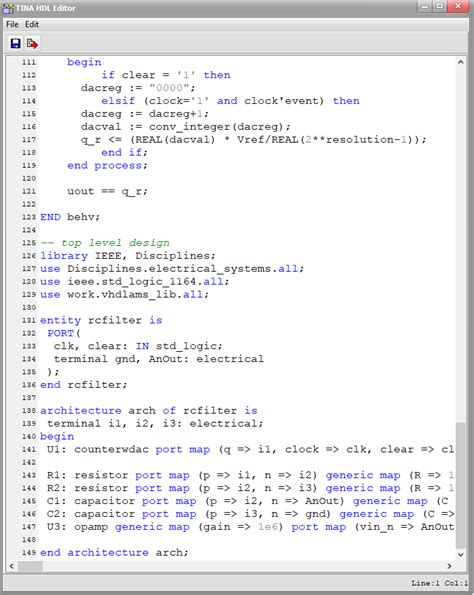Viewport: 474px width, 595px height.
Task: Click the TINA HDL Editor title bar icon
Action: click(8, 8)
